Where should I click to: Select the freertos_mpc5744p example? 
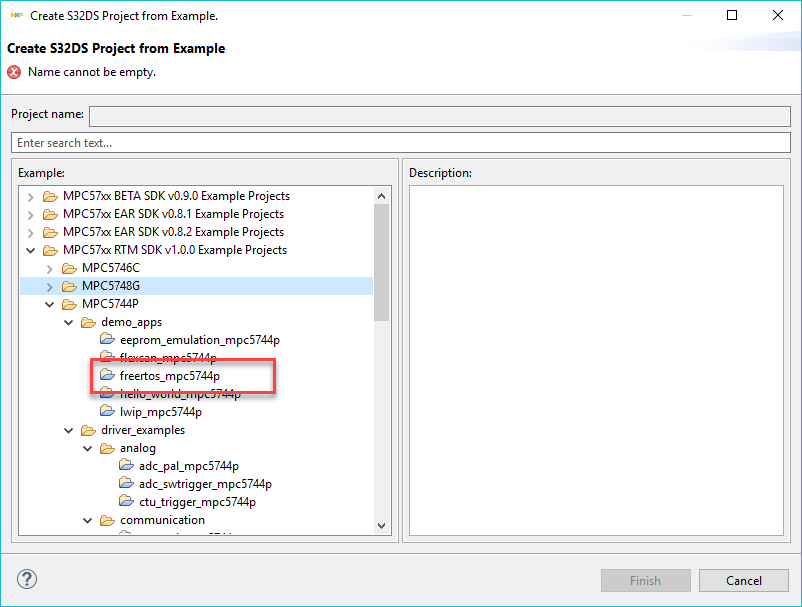(170, 376)
